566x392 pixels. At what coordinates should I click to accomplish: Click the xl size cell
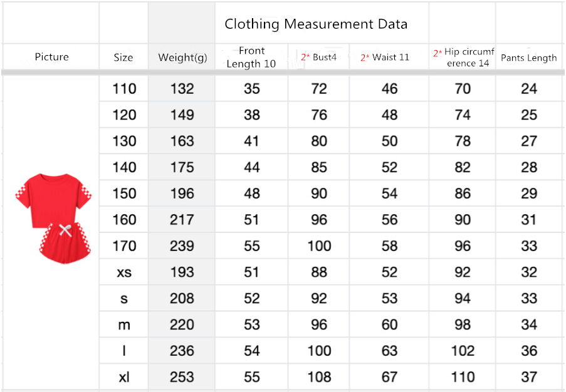124,377
